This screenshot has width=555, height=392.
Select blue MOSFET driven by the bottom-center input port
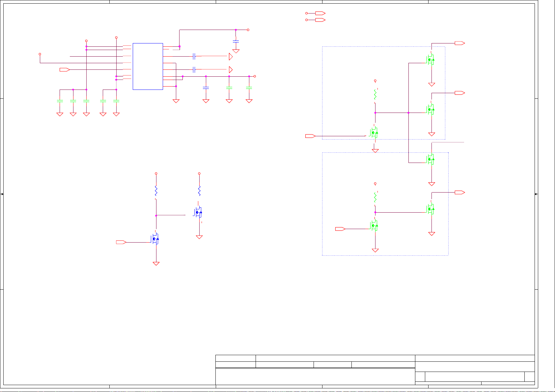(155, 239)
